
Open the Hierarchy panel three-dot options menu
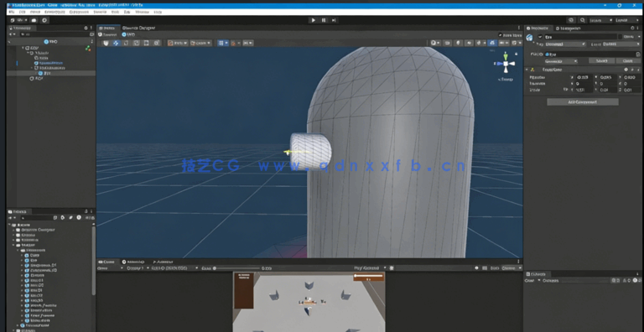coord(91,28)
